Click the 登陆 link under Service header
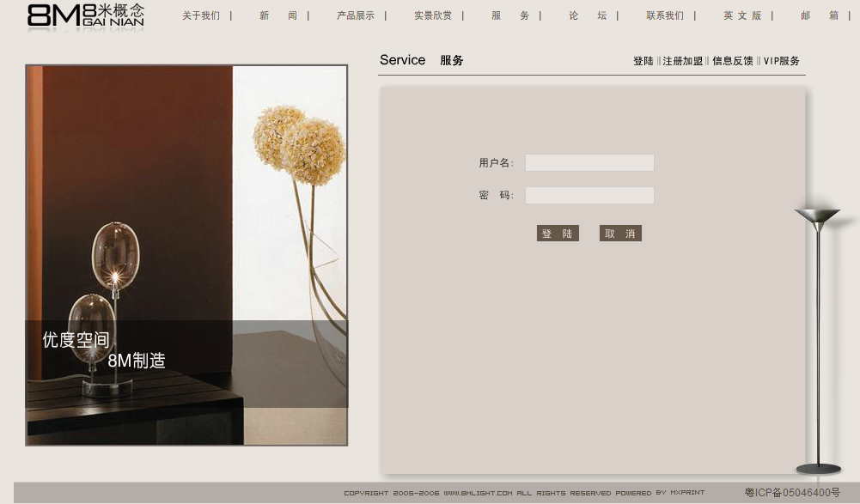The height and width of the screenshot is (504, 860). coord(643,61)
